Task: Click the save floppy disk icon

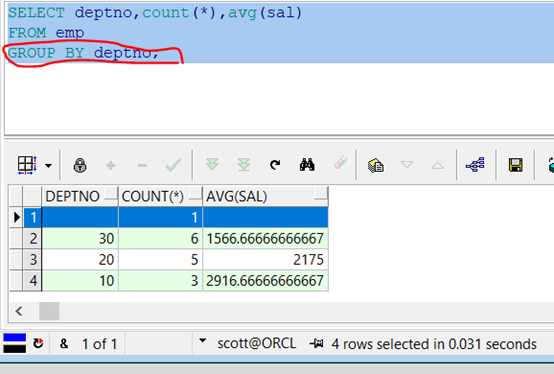Action: [515, 165]
